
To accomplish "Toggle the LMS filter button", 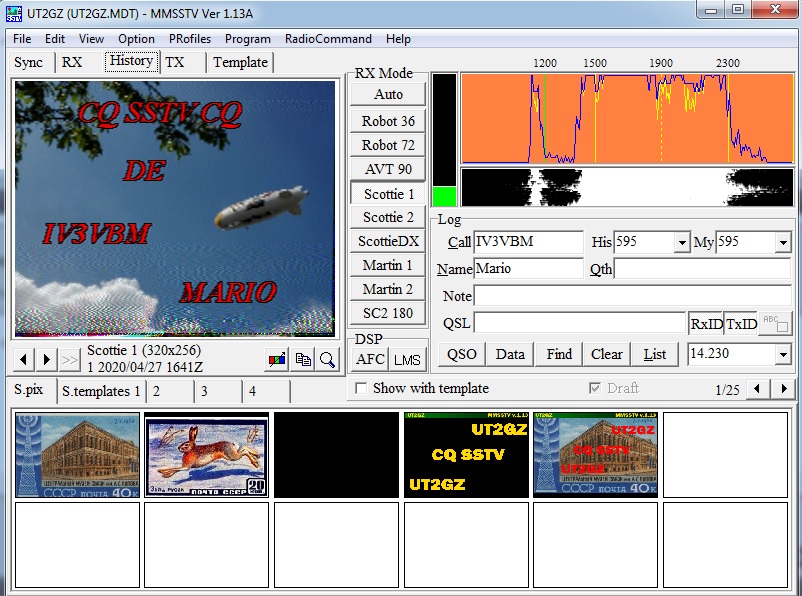I will pyautogui.click(x=406, y=359).
